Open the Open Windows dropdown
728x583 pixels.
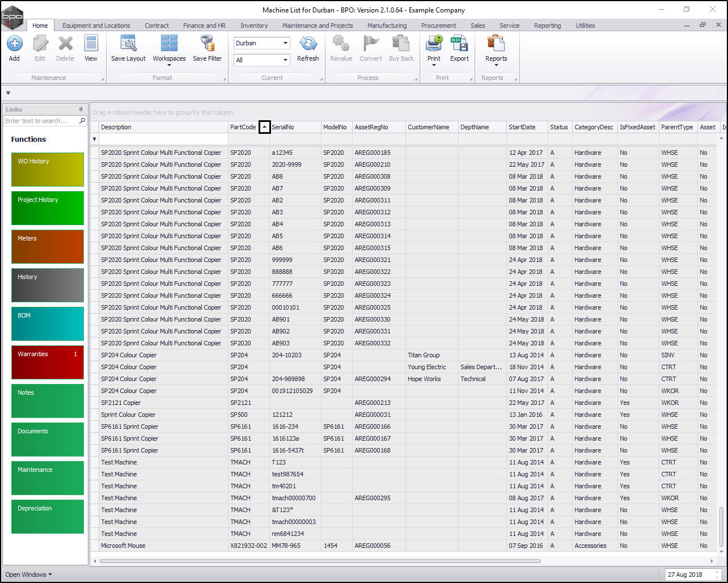point(28,574)
